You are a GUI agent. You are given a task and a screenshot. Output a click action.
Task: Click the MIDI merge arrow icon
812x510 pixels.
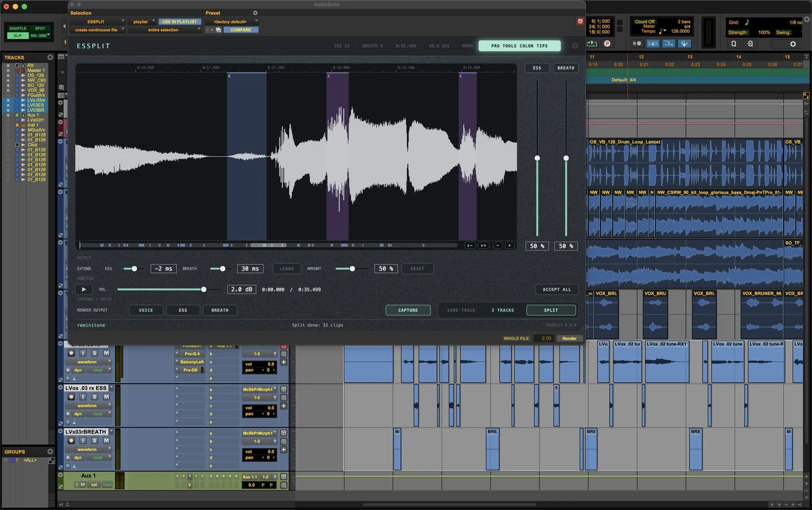[669, 44]
